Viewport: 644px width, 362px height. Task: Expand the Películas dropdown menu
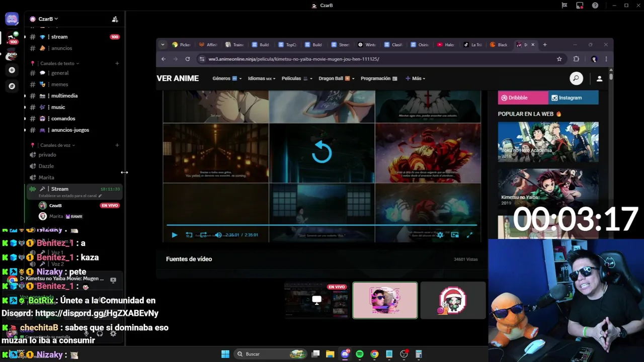pyautogui.click(x=297, y=78)
